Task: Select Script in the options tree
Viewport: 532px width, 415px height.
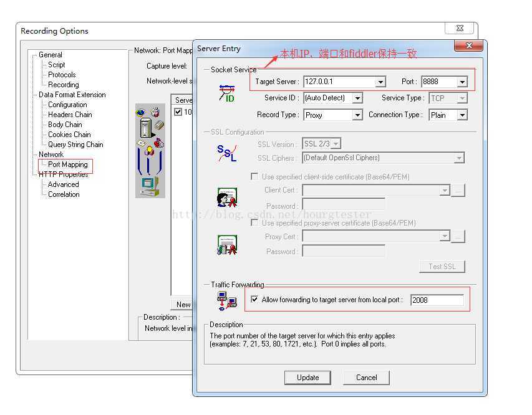Action: [56, 65]
